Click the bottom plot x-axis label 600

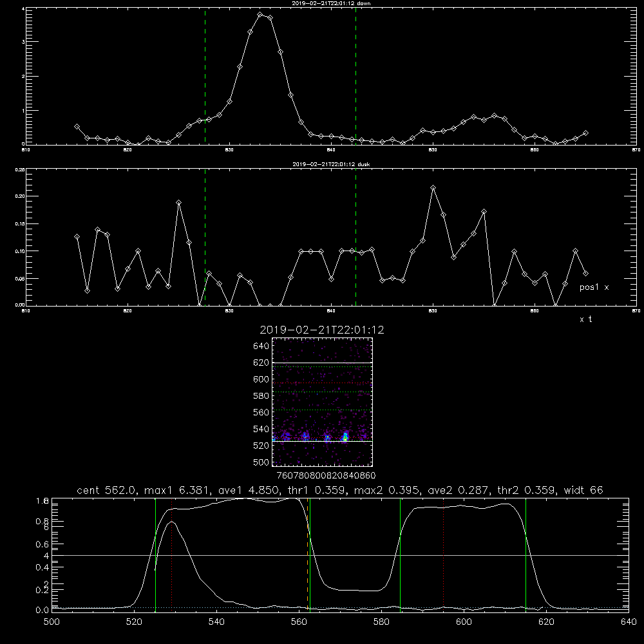[x=464, y=622]
